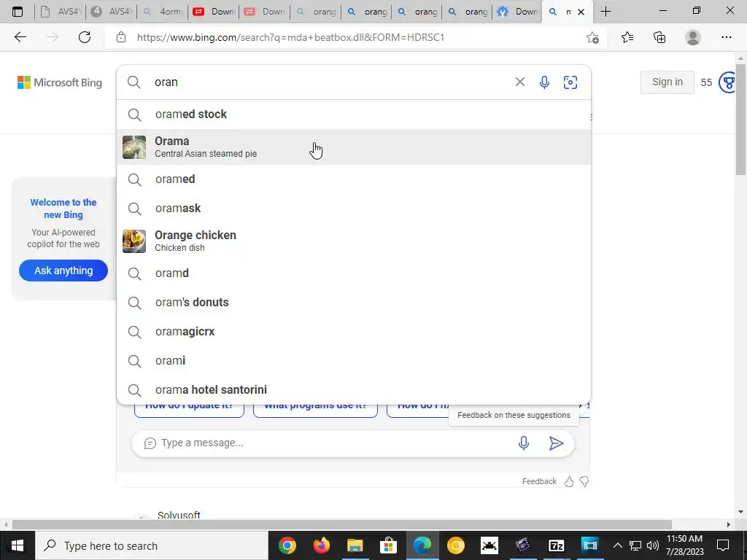The height and width of the screenshot is (560, 747).
Task: Open 7-Zip from taskbar
Action: point(556,545)
